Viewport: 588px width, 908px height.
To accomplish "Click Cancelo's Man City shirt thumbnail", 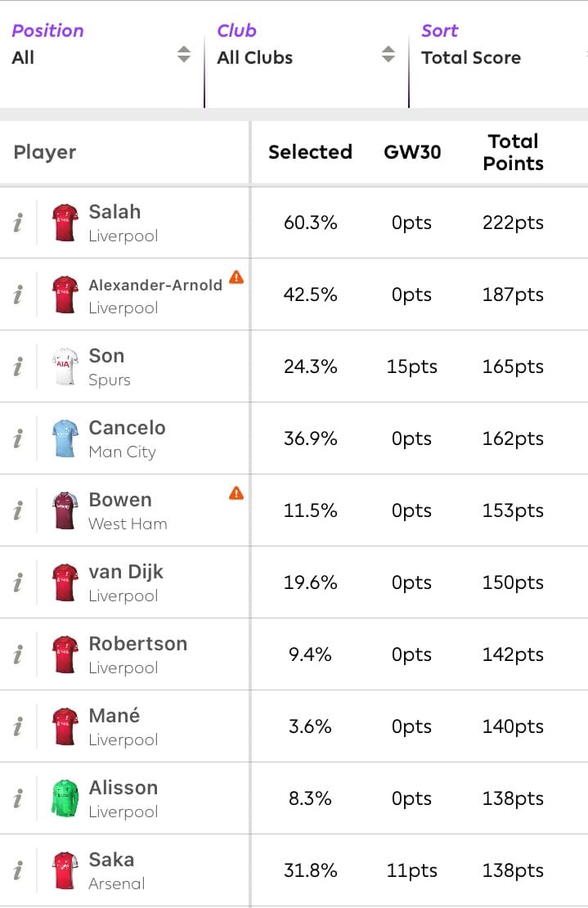I will (65, 438).
